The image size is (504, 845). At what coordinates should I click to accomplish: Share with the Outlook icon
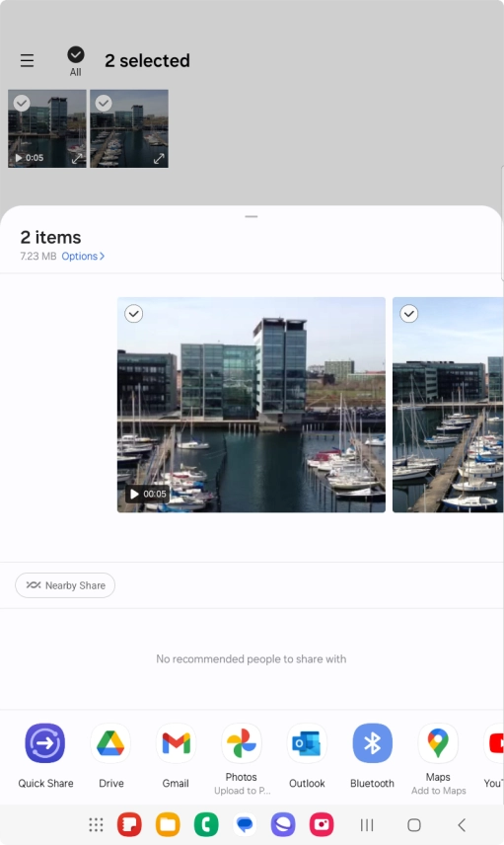pos(307,743)
